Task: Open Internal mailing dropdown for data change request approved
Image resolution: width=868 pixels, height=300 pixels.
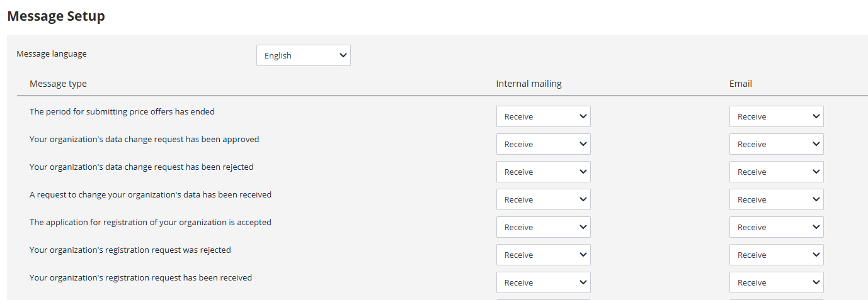Action: point(544,144)
